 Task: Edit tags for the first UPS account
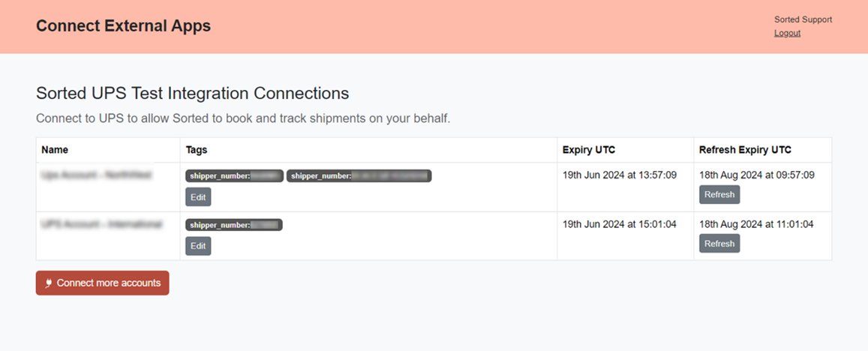pos(198,196)
